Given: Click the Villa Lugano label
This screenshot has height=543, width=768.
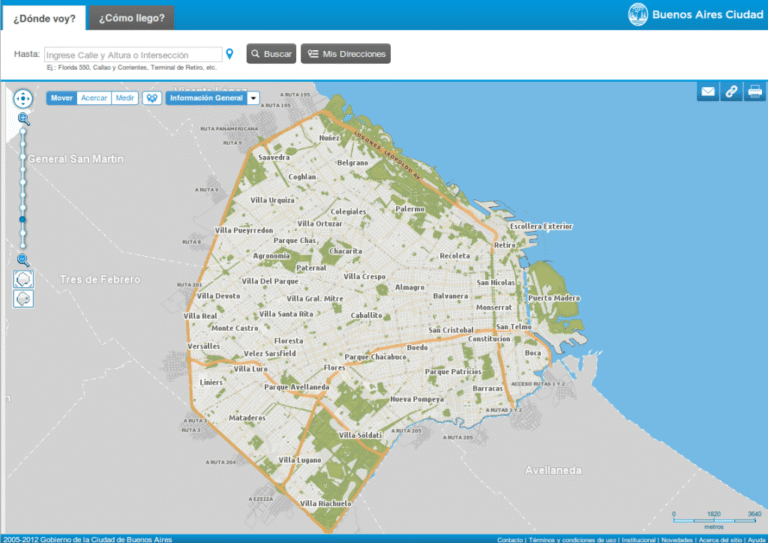Looking at the screenshot, I should (x=300, y=460).
